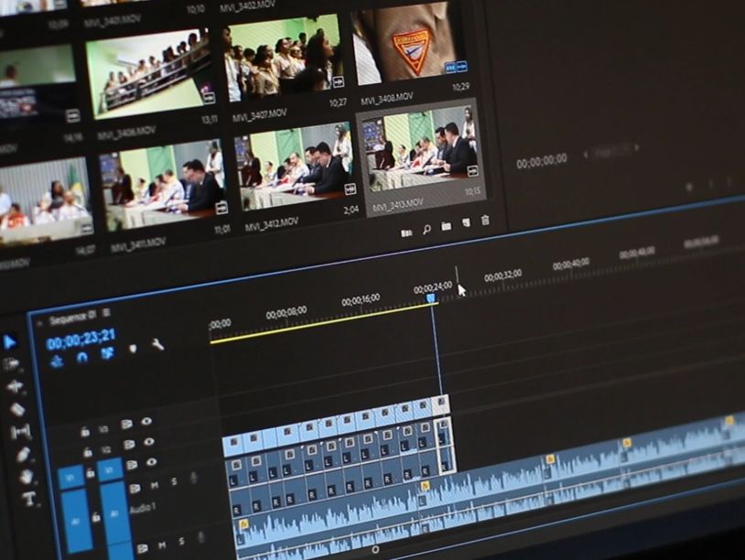Select MVI_3407.MOV crowd clip thumbnail
745x560 pixels.
282,59
